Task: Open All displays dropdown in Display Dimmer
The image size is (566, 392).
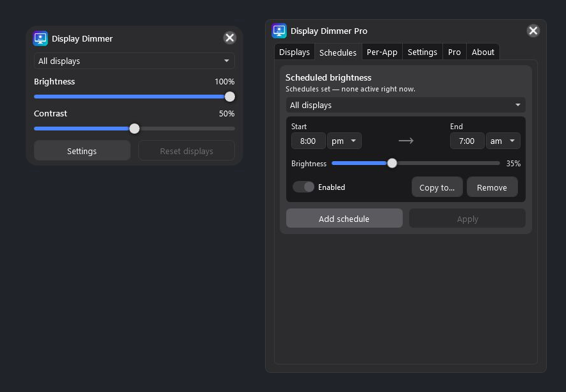Action: pyautogui.click(x=134, y=61)
